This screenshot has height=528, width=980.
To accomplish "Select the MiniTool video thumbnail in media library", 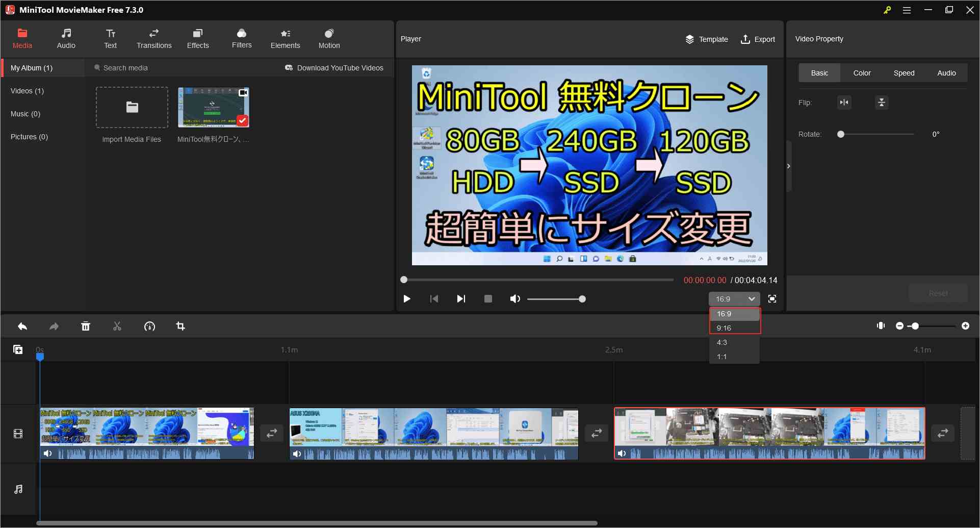I will click(x=214, y=107).
